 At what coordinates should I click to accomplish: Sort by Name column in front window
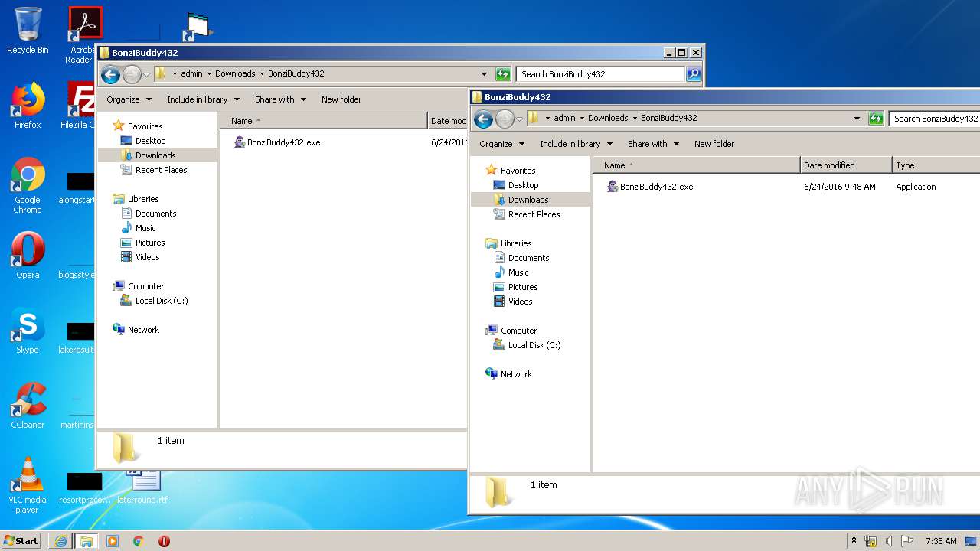click(x=696, y=165)
